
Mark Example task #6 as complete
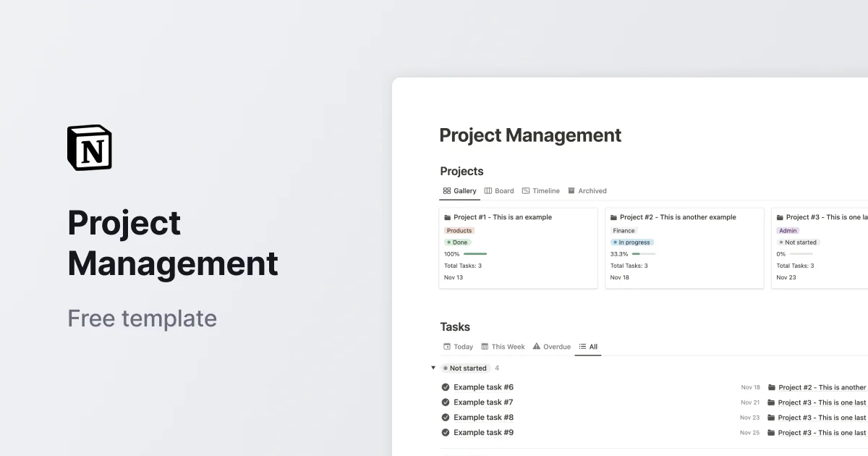tap(446, 387)
